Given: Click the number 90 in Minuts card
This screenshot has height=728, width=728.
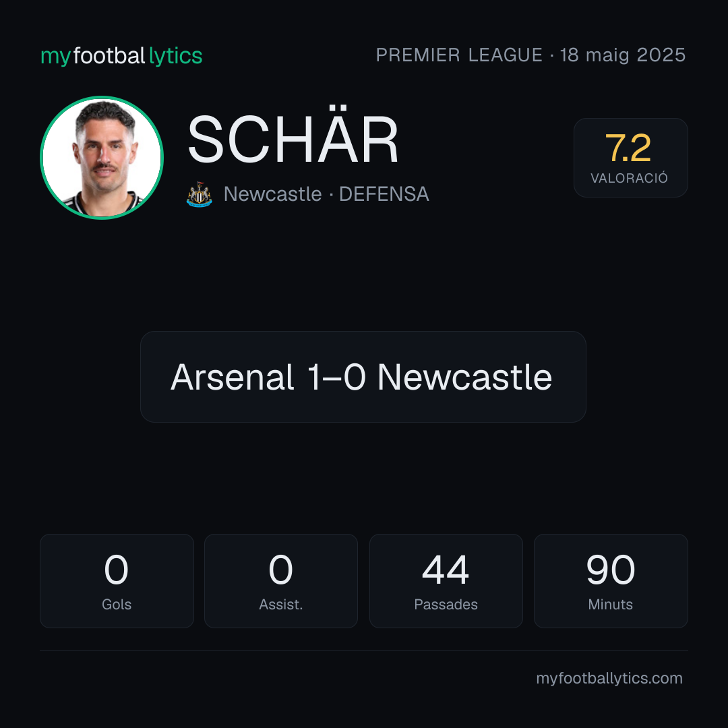Looking at the screenshot, I should [611, 570].
